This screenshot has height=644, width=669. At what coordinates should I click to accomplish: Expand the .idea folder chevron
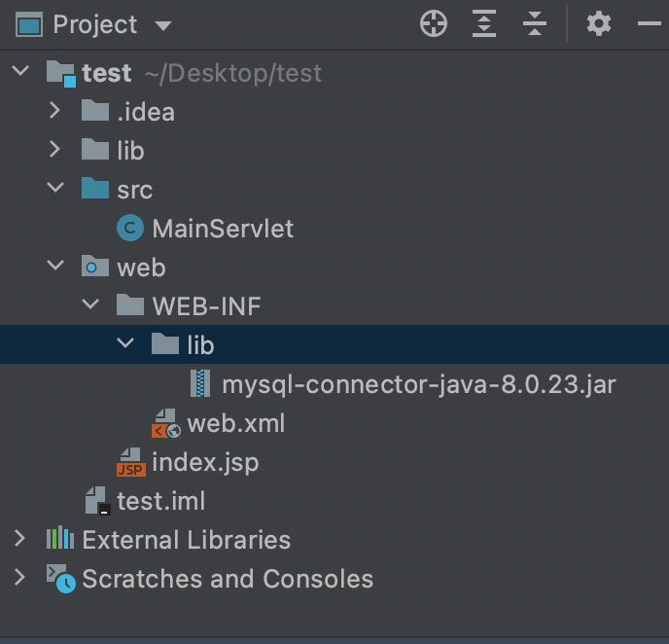pos(54,110)
